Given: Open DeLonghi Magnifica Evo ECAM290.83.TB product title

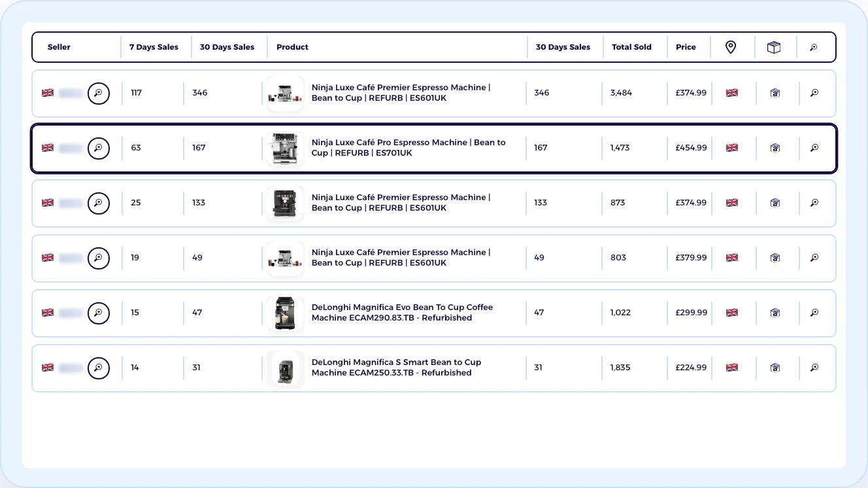Looking at the screenshot, I should click(402, 313).
